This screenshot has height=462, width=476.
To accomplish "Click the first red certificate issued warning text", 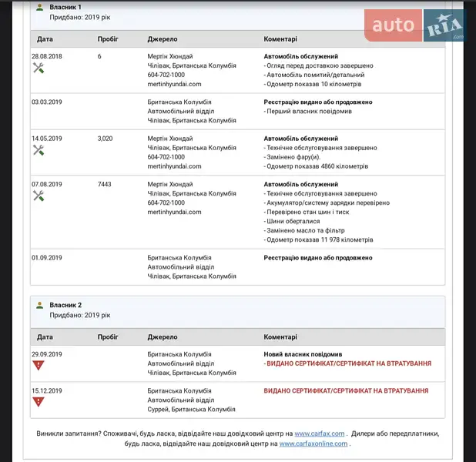I will coord(349,363).
